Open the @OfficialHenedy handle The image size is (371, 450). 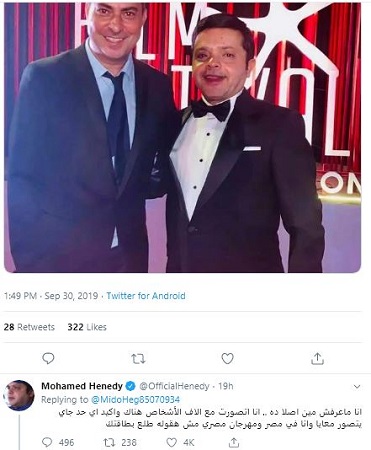(174, 386)
